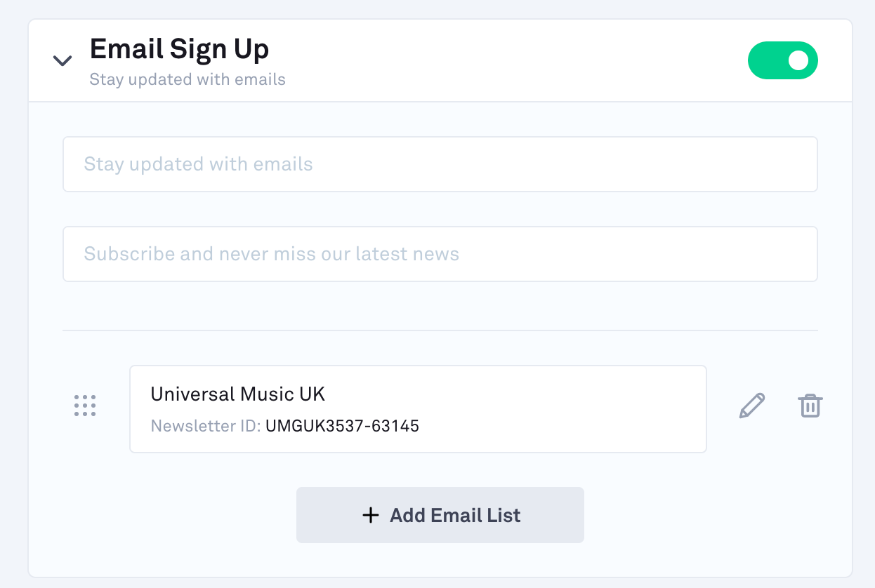Click the dotted drag handle beside Universal Music UK
875x588 pixels.
(85, 406)
